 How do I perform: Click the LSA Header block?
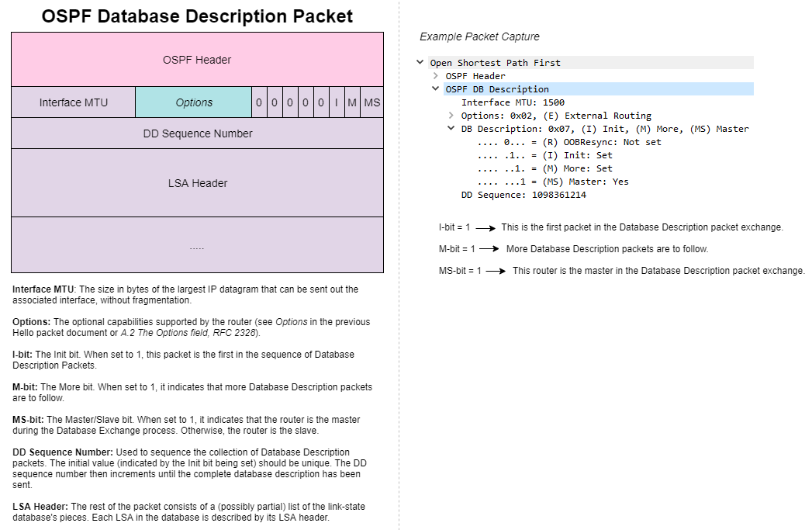(x=196, y=182)
